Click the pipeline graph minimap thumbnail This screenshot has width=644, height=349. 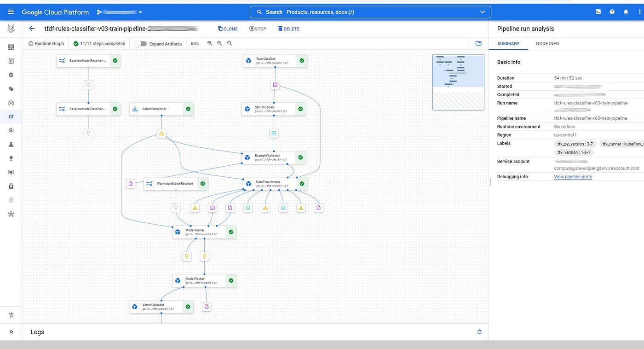coord(458,82)
